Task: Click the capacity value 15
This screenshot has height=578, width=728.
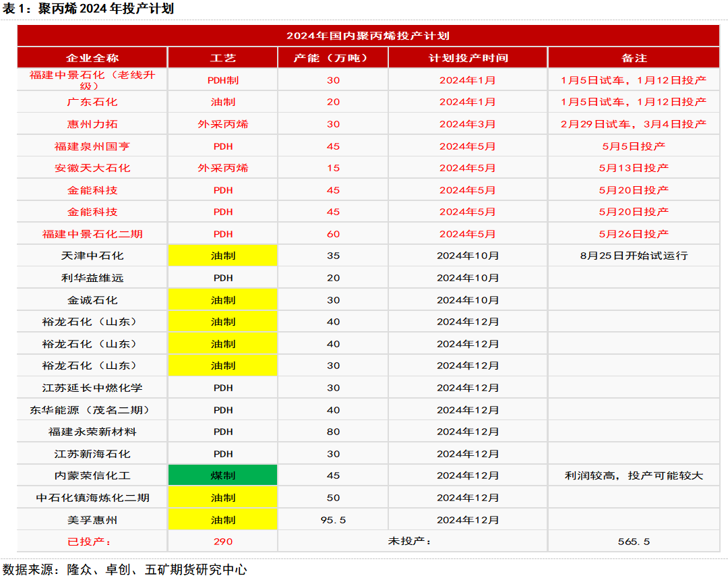Action: click(333, 168)
